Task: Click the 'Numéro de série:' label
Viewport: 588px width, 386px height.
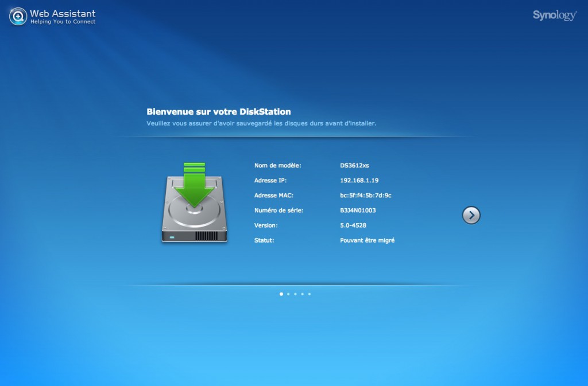Action: coord(278,210)
